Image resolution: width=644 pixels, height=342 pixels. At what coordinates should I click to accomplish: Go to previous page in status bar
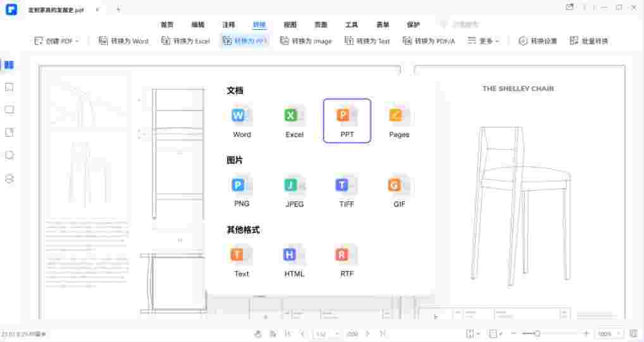pos(302,334)
